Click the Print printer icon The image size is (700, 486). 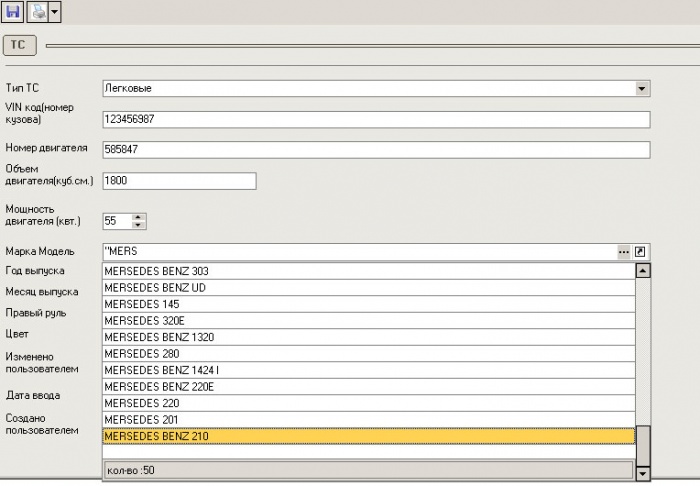[36, 11]
